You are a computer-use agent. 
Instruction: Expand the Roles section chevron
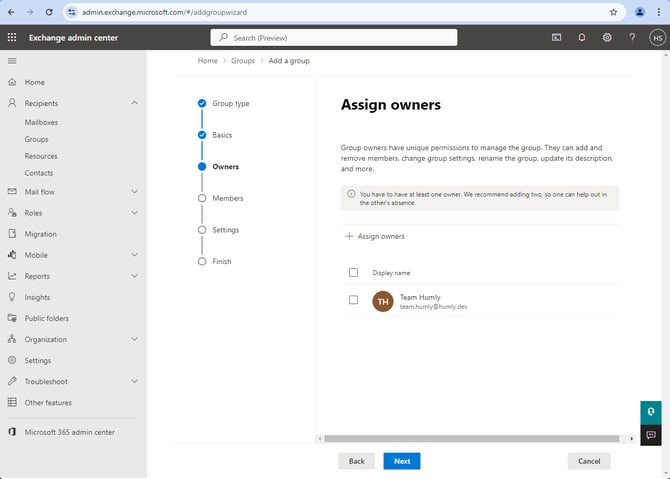(134, 213)
